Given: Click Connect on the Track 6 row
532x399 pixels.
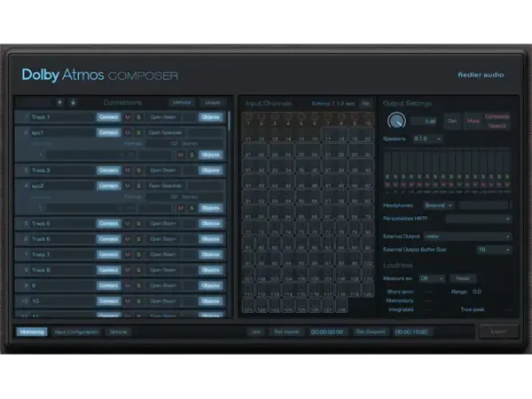Looking at the screenshot, I should pyautogui.click(x=108, y=239).
